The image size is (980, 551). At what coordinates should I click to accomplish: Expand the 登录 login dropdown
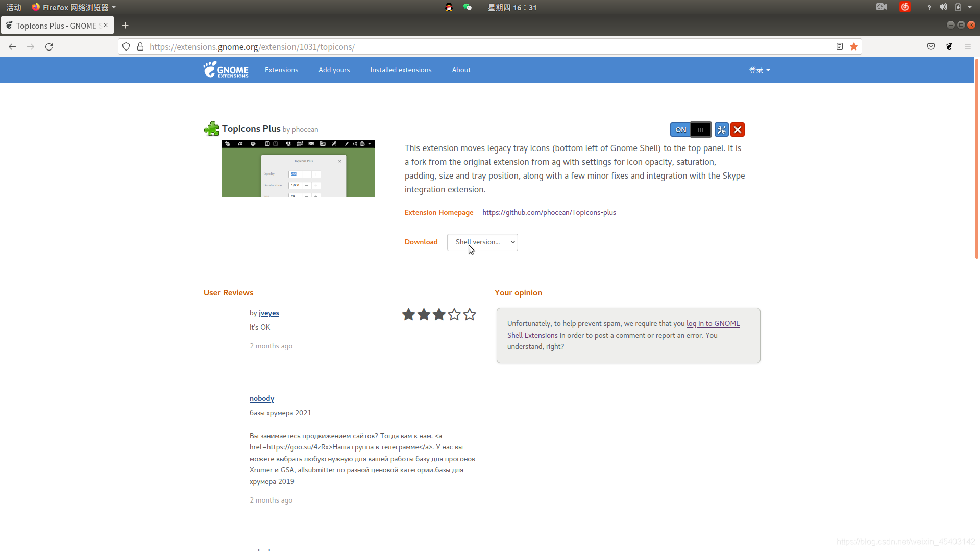pos(759,70)
